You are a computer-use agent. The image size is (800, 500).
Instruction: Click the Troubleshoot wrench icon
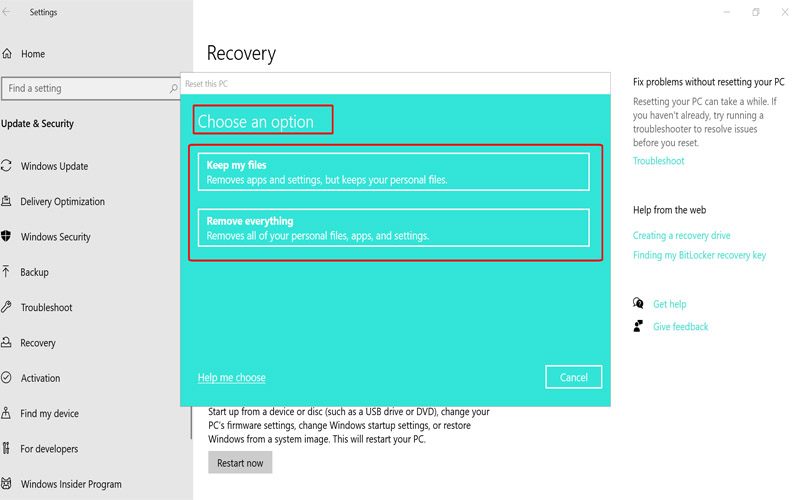pos(6,307)
